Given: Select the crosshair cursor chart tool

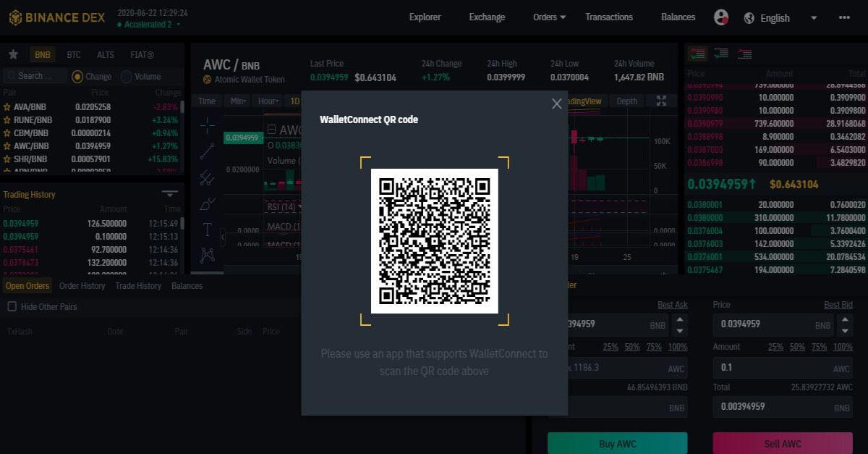Looking at the screenshot, I should tap(207, 125).
